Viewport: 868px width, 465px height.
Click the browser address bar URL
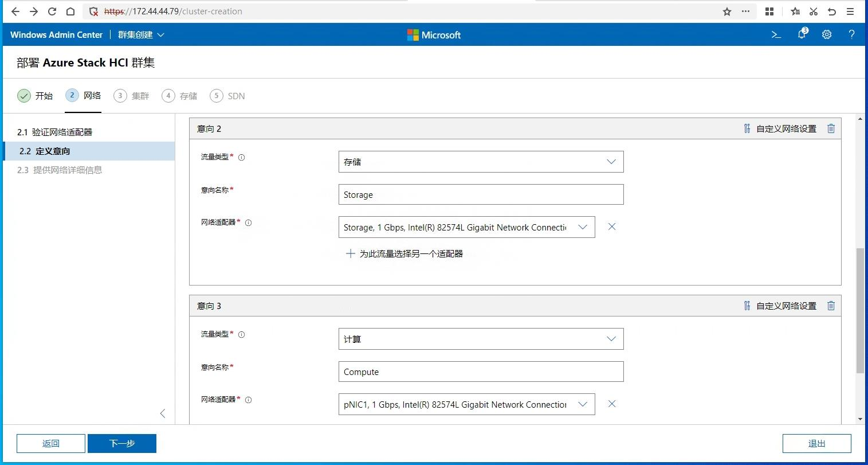(x=173, y=11)
